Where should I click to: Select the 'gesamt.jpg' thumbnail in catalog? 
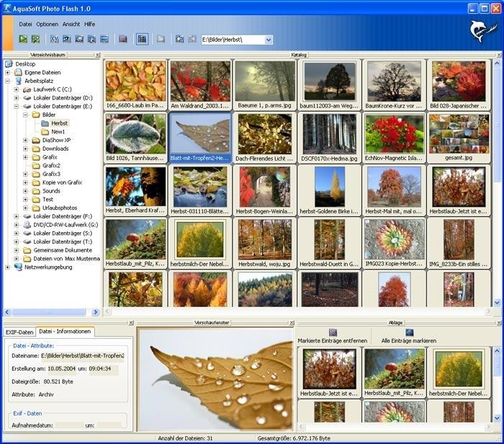coord(459,138)
